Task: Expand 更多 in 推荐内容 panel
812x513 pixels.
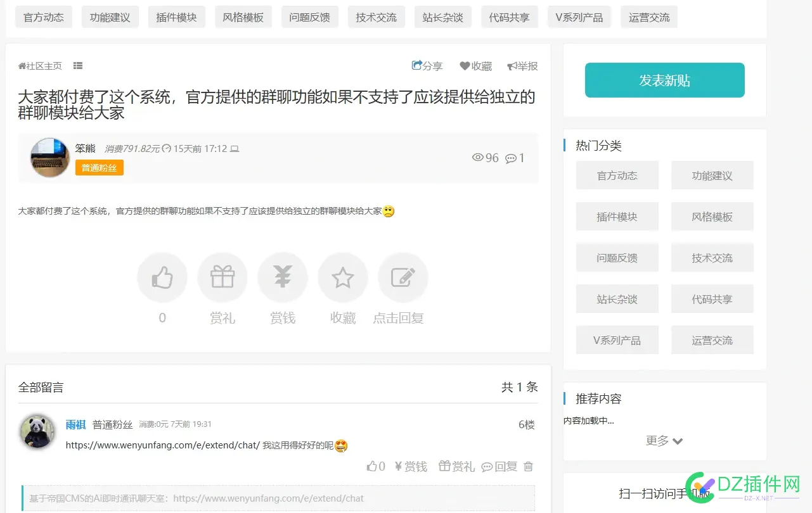Action: coord(664,440)
